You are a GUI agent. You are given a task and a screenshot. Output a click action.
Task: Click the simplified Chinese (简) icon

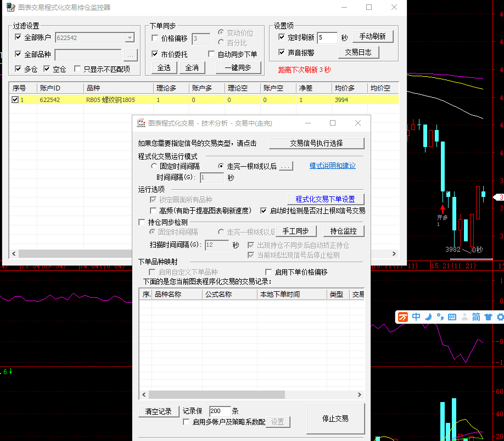pyautogui.click(x=476, y=317)
